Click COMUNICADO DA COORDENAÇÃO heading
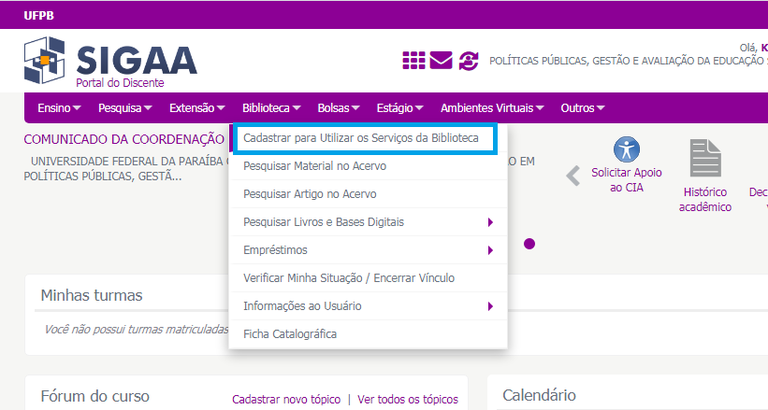Screen dimensions: 768x410 [124, 139]
